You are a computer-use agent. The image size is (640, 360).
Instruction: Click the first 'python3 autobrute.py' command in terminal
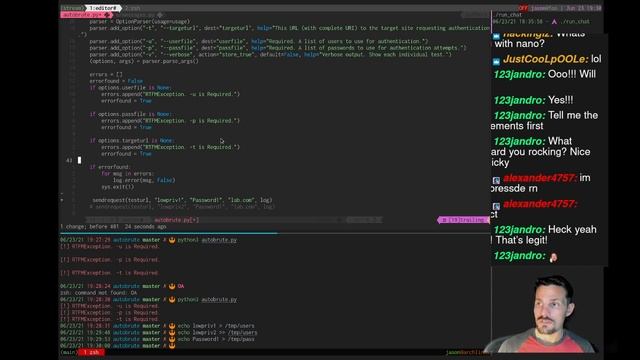(207, 240)
